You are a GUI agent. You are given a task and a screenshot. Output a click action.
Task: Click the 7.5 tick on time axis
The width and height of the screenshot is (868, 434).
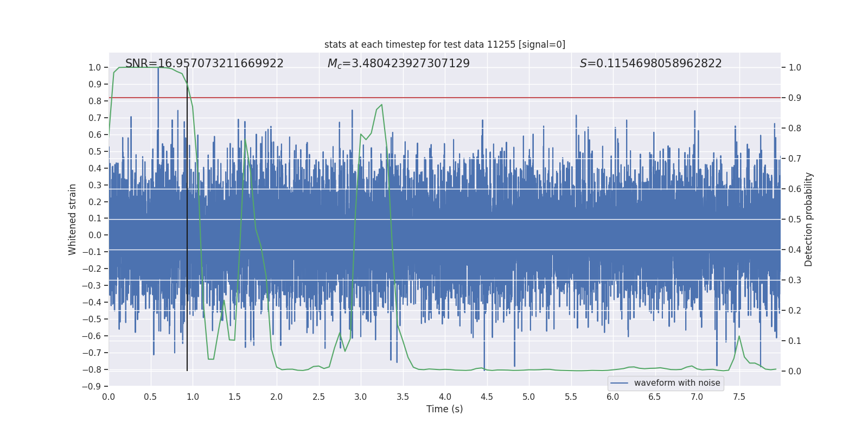739,397
